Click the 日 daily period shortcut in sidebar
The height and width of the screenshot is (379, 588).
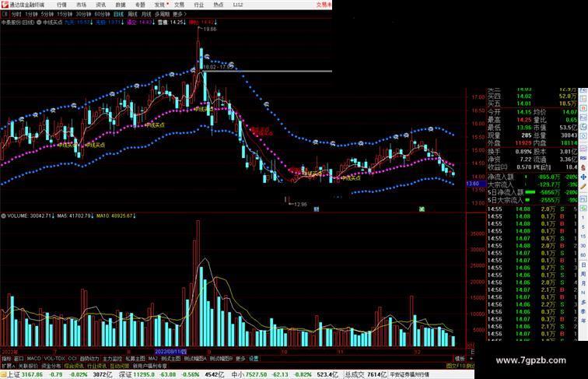[583, 265]
